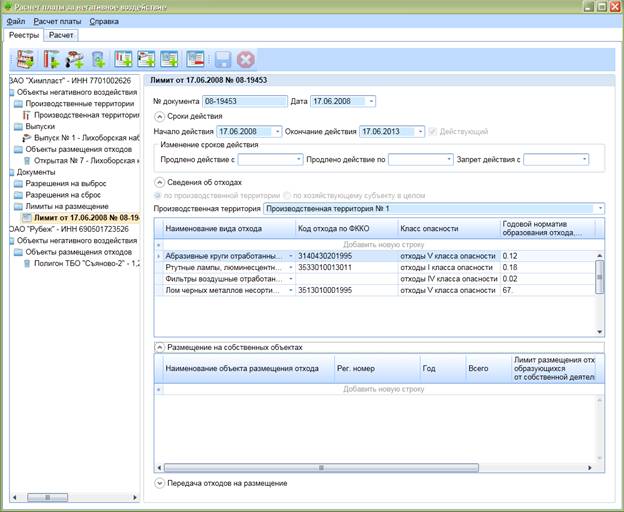Open the Окончание действия date dropdown
The width and height of the screenshot is (624, 512).
point(420,132)
